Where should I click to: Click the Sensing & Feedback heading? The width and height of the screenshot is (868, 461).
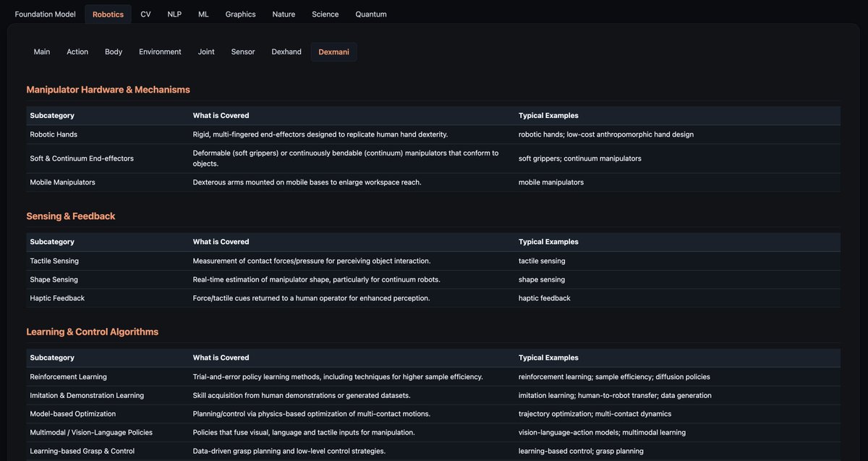(71, 216)
